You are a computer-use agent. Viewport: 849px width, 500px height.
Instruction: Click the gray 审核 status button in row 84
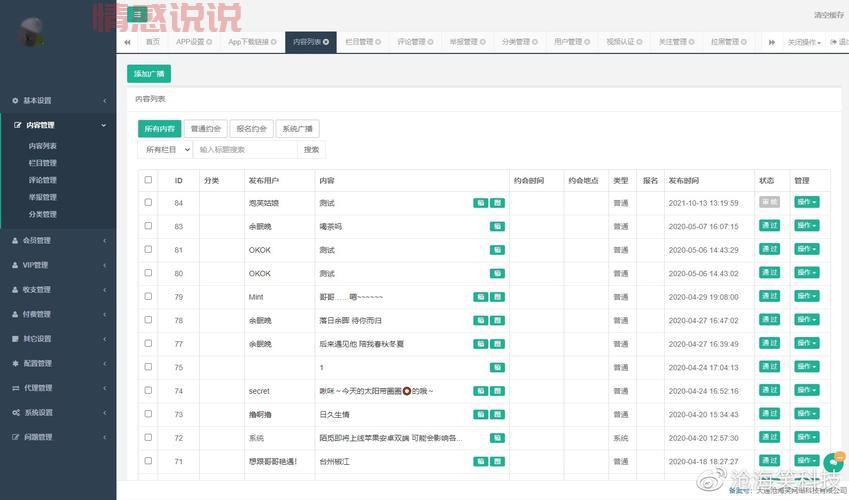pyautogui.click(x=769, y=202)
